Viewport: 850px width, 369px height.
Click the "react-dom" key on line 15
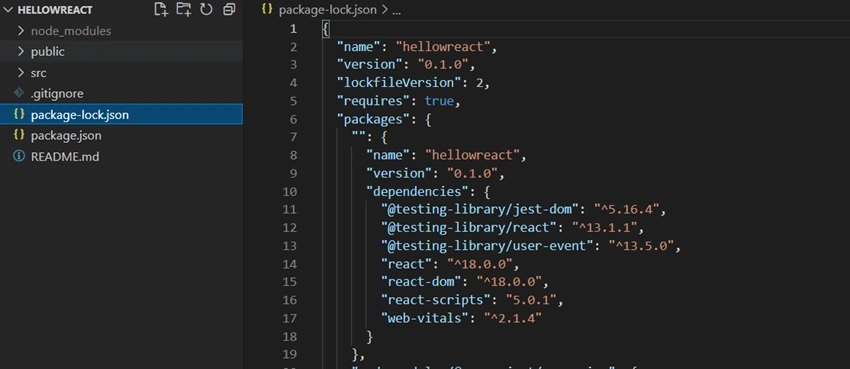pyautogui.click(x=422, y=282)
